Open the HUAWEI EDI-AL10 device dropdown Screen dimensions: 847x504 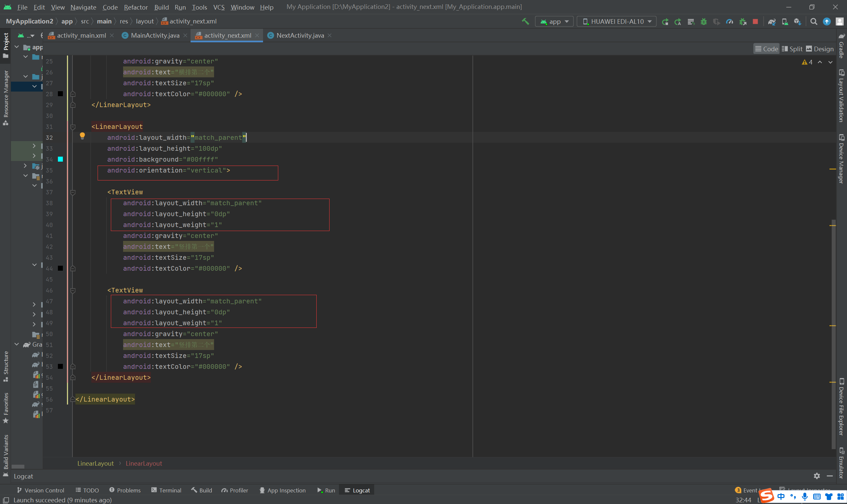(616, 21)
